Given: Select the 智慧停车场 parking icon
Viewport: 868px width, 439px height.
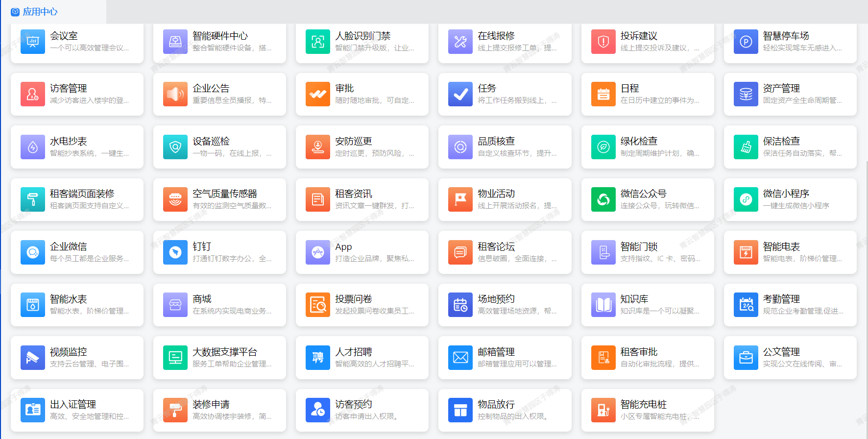Looking at the screenshot, I should (x=746, y=42).
